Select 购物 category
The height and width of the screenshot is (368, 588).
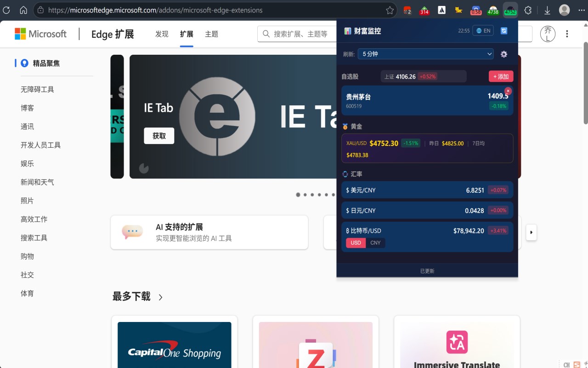27,256
